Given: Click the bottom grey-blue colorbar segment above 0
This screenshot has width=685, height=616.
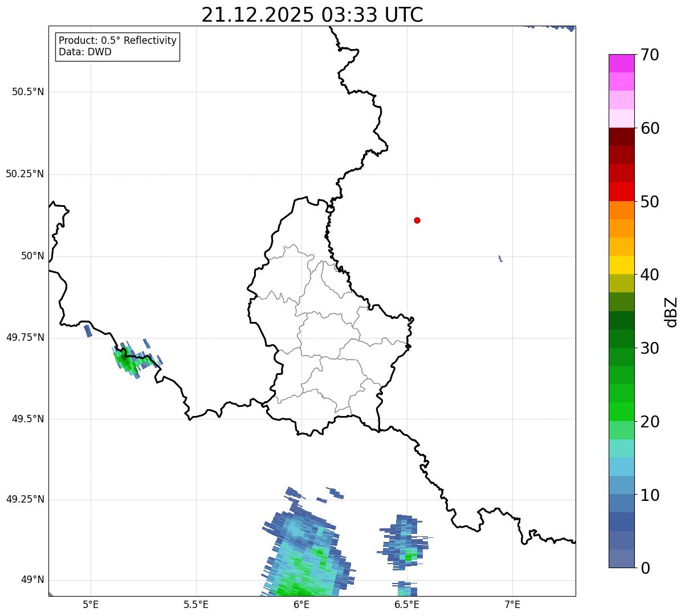Looking at the screenshot, I should [x=621, y=558].
